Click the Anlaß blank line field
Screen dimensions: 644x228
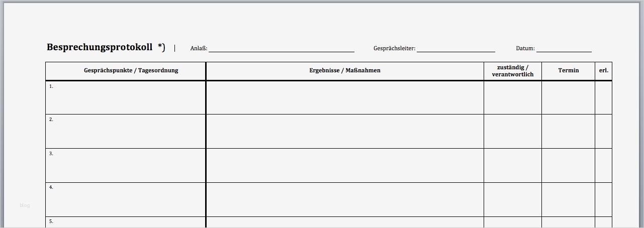coord(282,49)
